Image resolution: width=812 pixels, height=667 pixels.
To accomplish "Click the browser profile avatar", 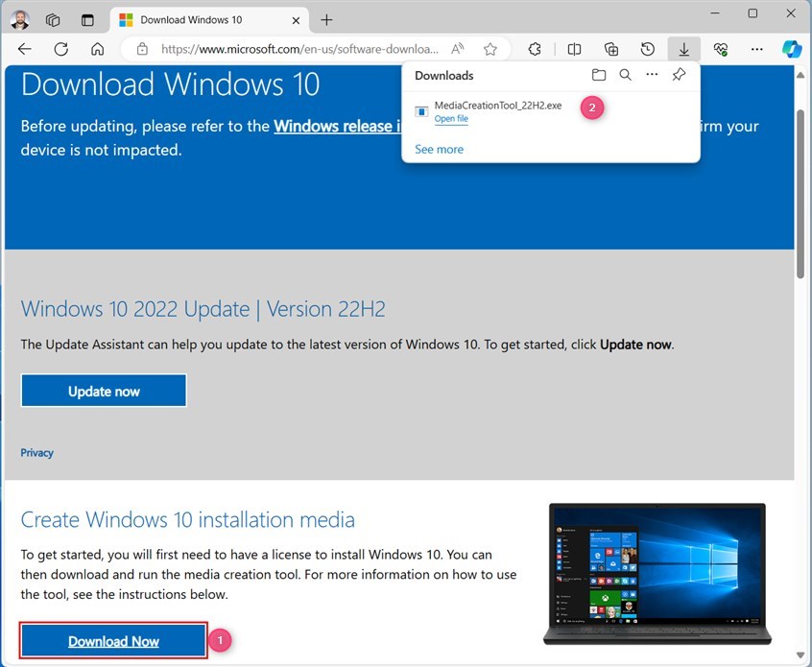I will point(20,20).
